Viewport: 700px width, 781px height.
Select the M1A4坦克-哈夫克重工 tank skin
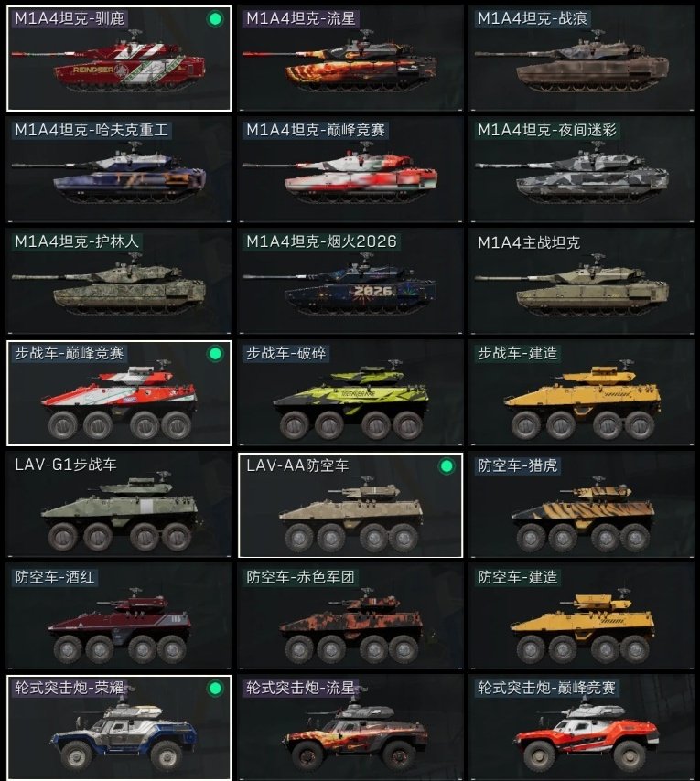click(x=119, y=169)
